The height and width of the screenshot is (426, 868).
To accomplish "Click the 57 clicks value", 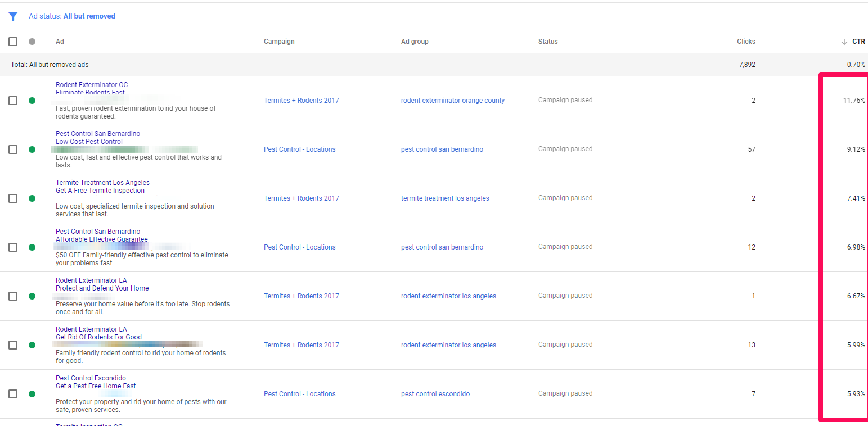I will [x=752, y=149].
